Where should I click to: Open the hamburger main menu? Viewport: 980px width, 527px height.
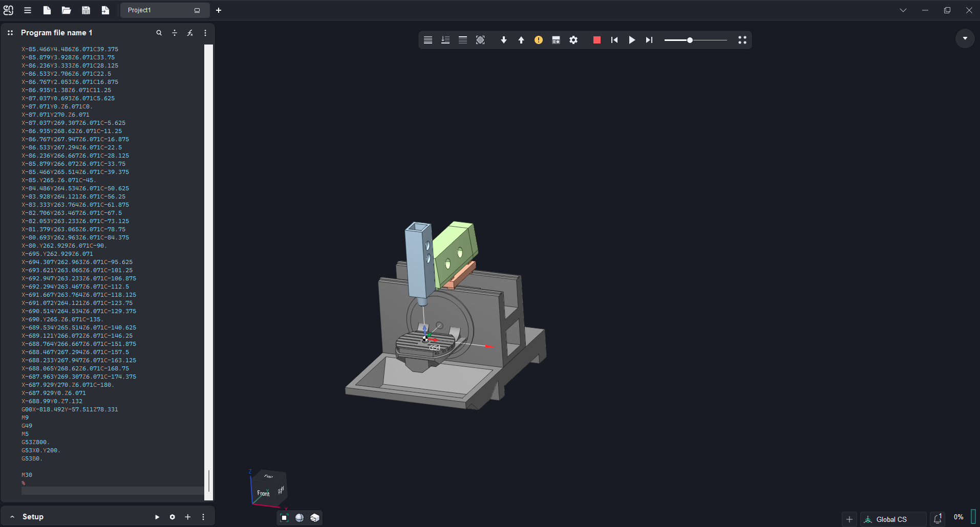pyautogui.click(x=28, y=10)
